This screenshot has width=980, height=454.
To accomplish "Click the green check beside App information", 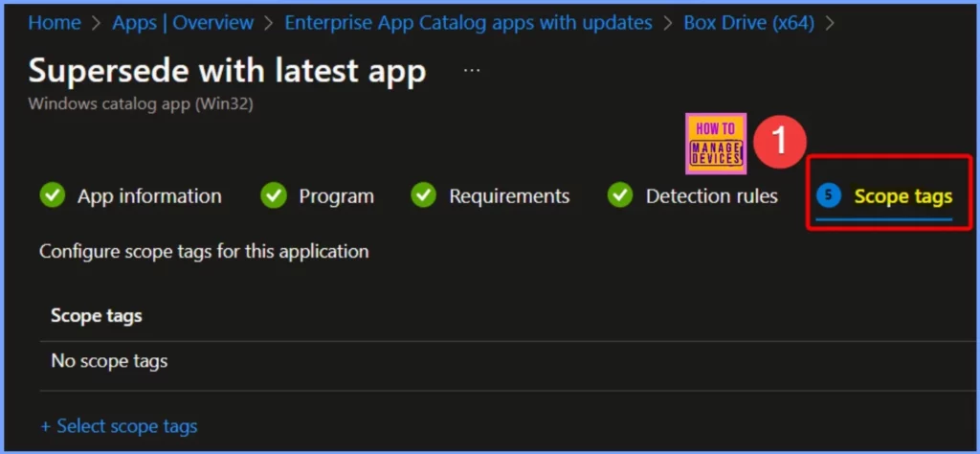I will (x=52, y=196).
